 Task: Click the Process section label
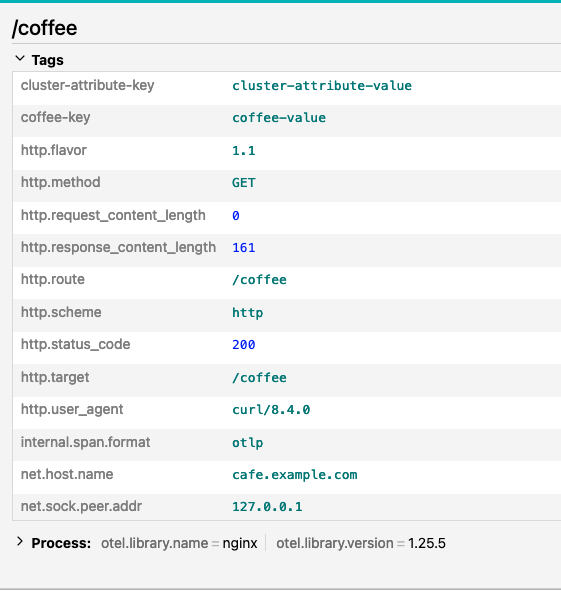pyautogui.click(x=61, y=543)
